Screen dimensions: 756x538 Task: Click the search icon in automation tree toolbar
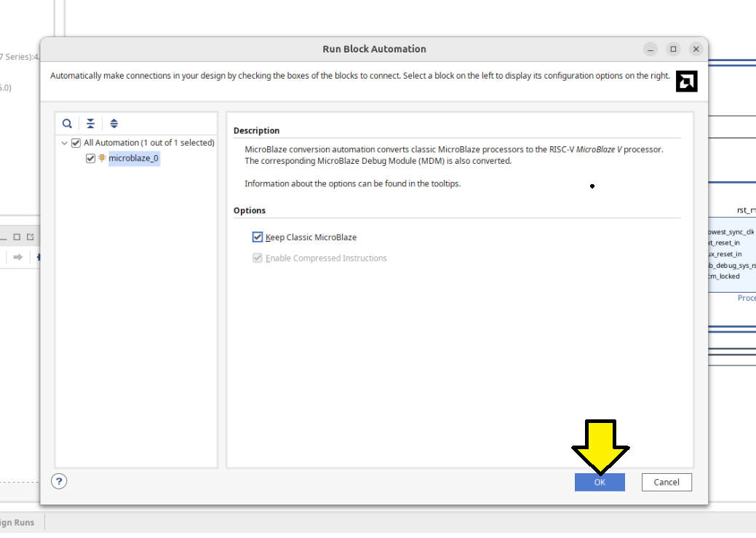[67, 124]
